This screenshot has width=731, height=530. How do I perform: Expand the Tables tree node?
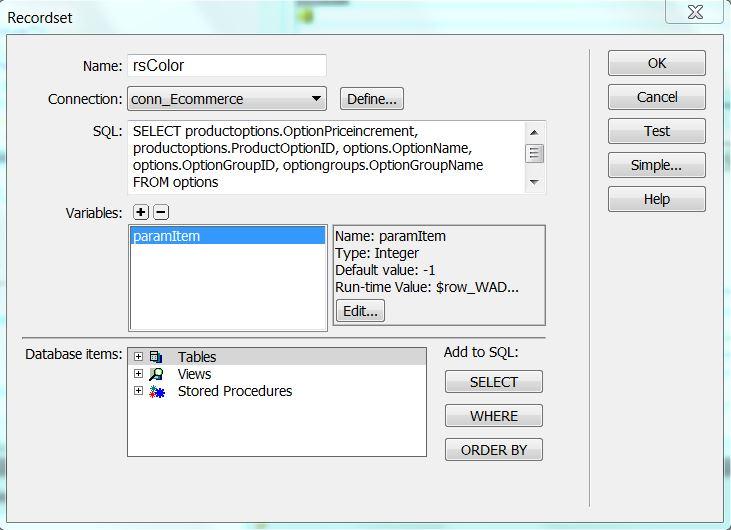[x=138, y=357]
